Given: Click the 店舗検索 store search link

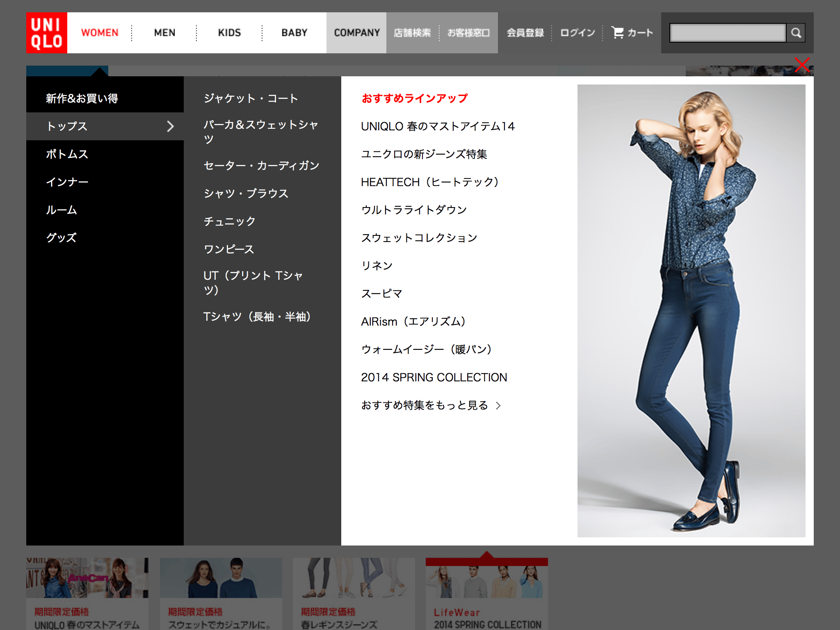Looking at the screenshot, I should pos(412,33).
